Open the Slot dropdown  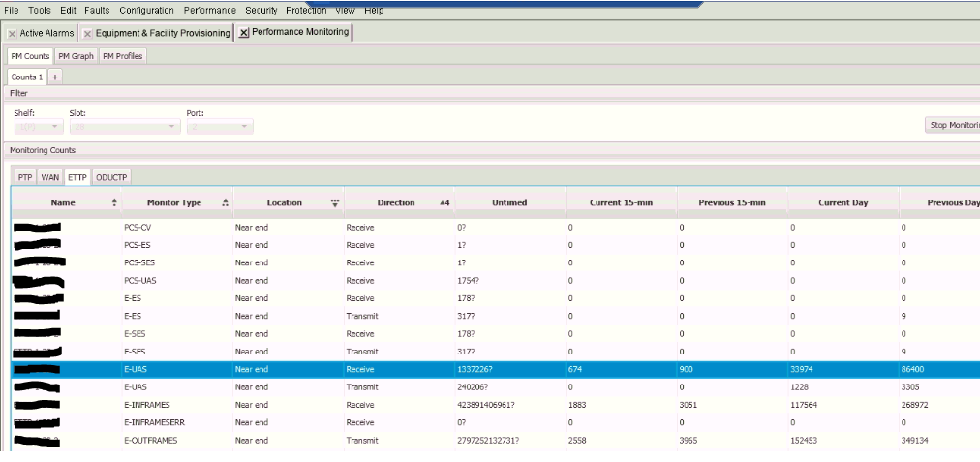[173, 127]
